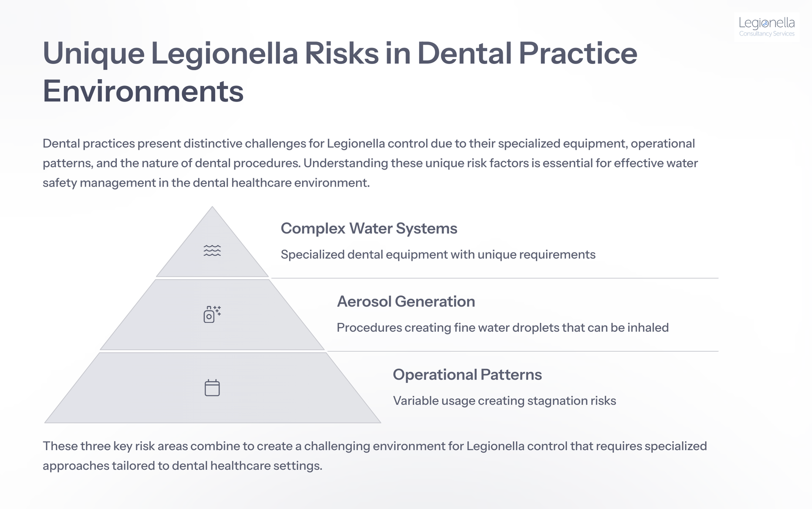Select the aerosol spray bottle icon

pos(212,314)
